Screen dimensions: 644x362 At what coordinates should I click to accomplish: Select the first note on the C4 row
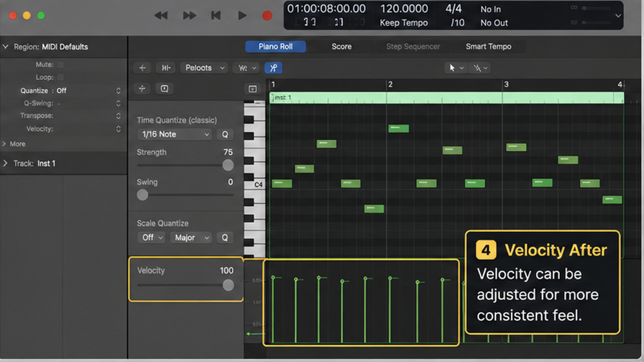pyautogui.click(x=282, y=184)
